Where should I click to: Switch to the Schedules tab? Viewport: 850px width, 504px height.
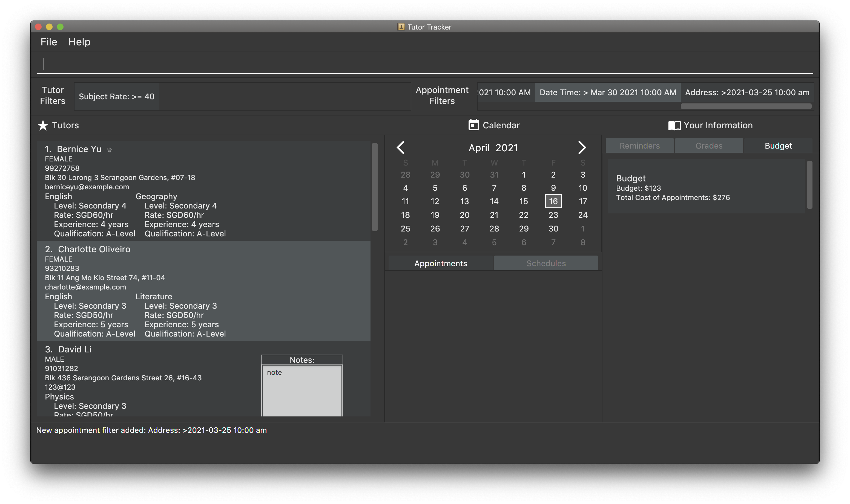(546, 263)
